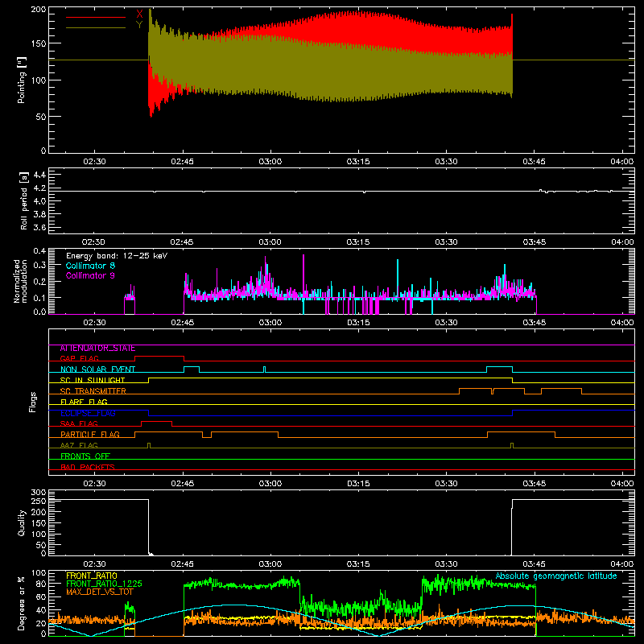Click the GAP_FLAG label
The width and height of the screenshot is (644, 644).
tap(79, 358)
